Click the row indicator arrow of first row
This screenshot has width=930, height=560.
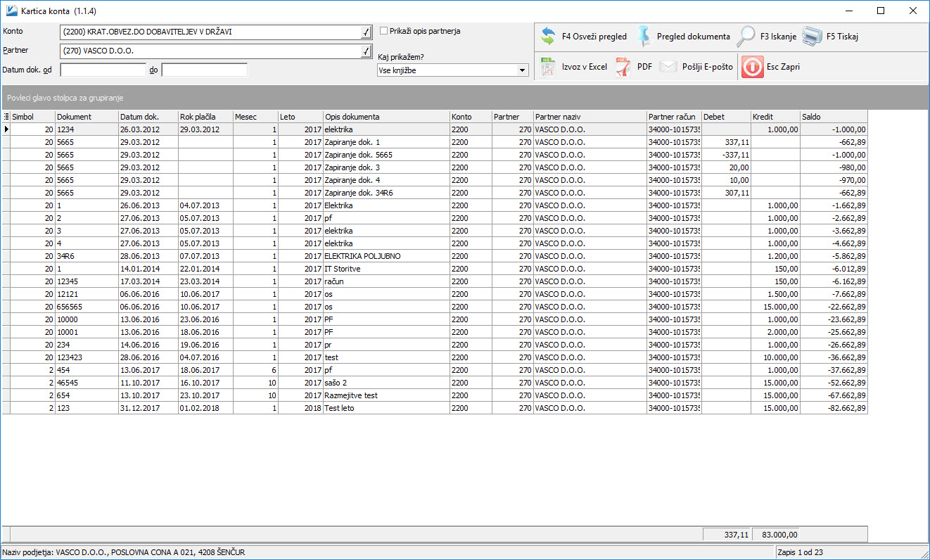pos(6,129)
